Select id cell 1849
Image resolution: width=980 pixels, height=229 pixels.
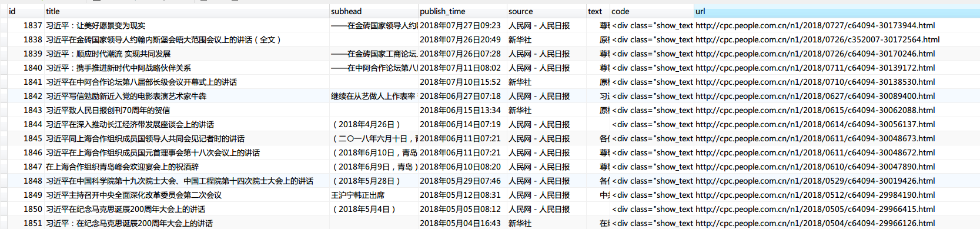33,195
